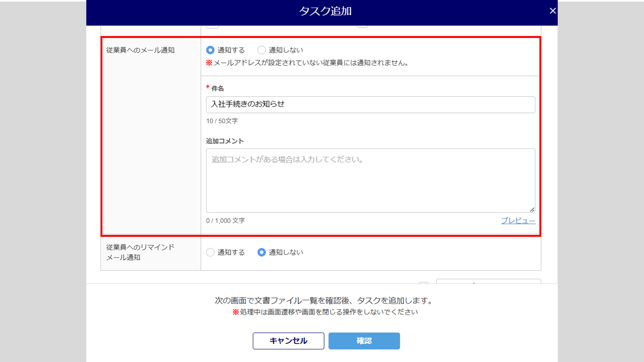Click the 10 / 50文字 character counter
Screen dimensions: 644x362
tap(222, 121)
